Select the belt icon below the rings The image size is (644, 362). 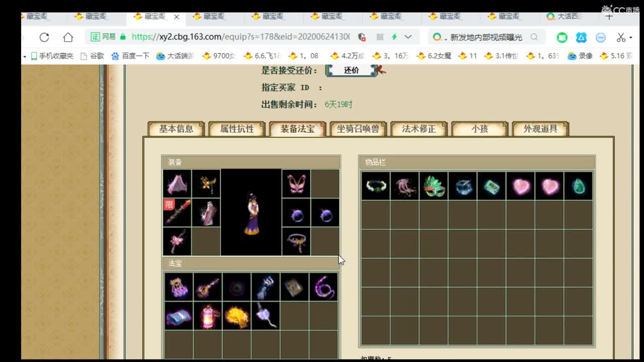tap(296, 241)
